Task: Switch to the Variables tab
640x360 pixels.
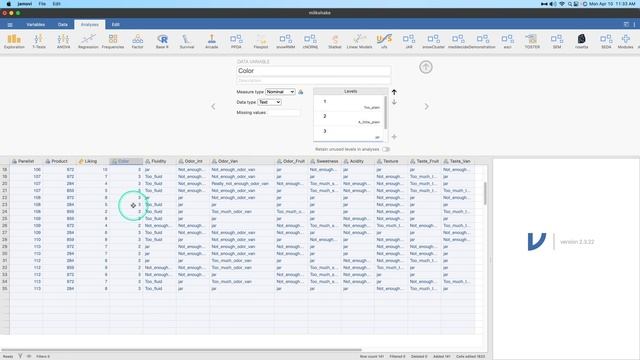Action: pos(36,25)
